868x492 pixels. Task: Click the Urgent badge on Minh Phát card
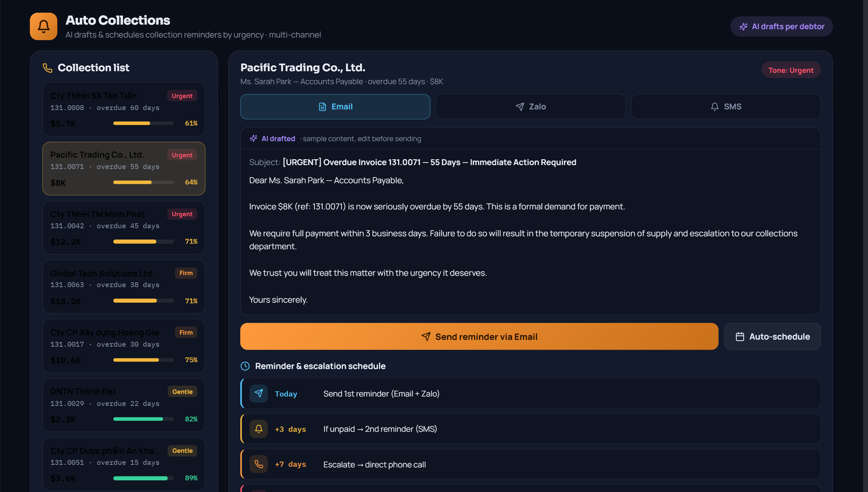point(182,214)
